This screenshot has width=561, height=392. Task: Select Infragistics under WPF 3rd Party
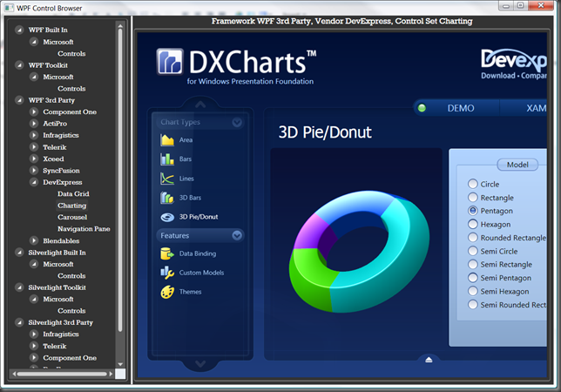(x=61, y=135)
